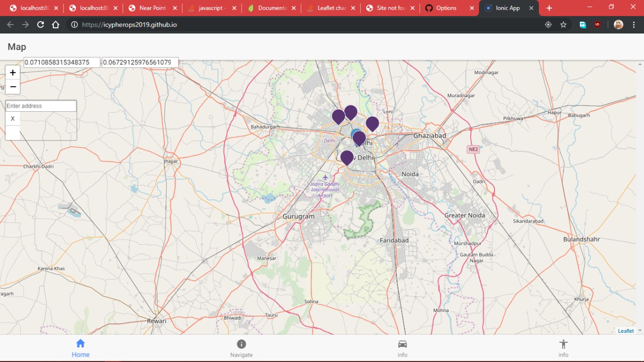
Task: Open the uBlock extension icon
Action: coord(597,25)
